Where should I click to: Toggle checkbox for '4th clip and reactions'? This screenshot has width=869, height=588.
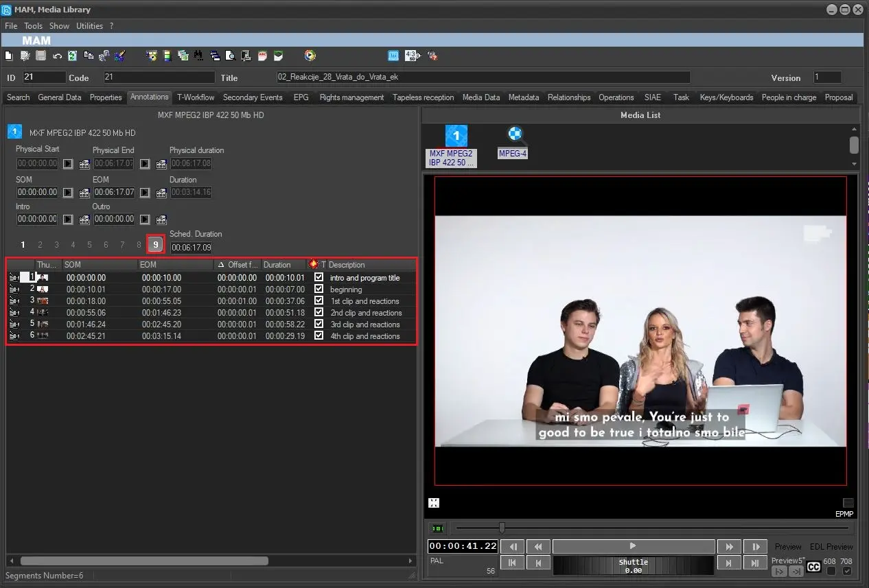[318, 336]
